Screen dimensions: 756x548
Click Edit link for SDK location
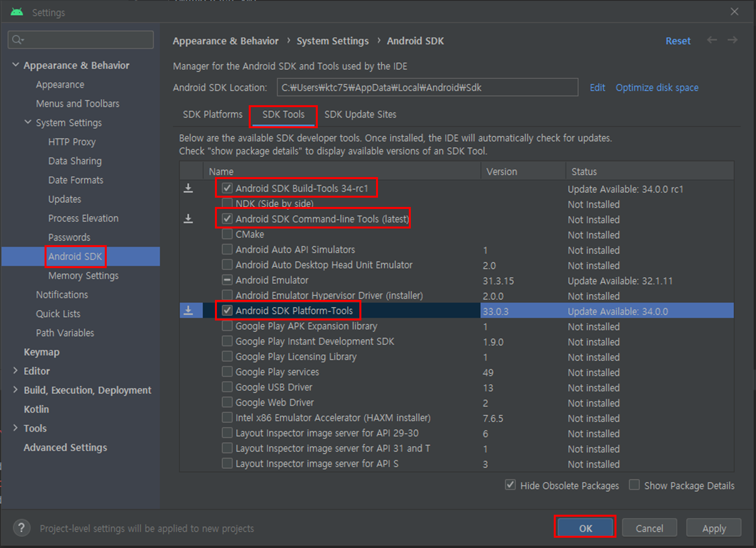tap(597, 87)
